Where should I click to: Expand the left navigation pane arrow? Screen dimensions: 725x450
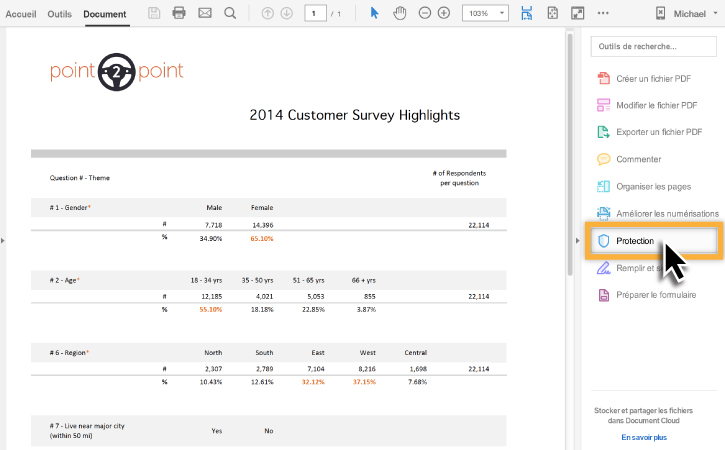tap(3, 240)
